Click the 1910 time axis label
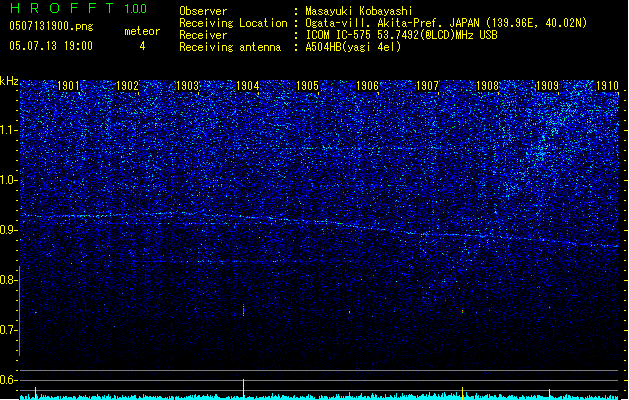Viewport: 629px width, 400px height. tap(607, 86)
